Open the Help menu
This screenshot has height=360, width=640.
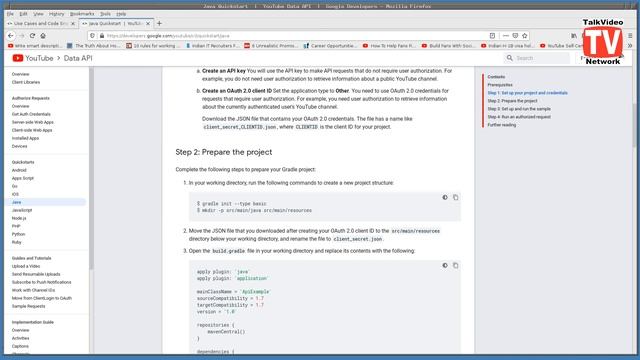[121, 14]
